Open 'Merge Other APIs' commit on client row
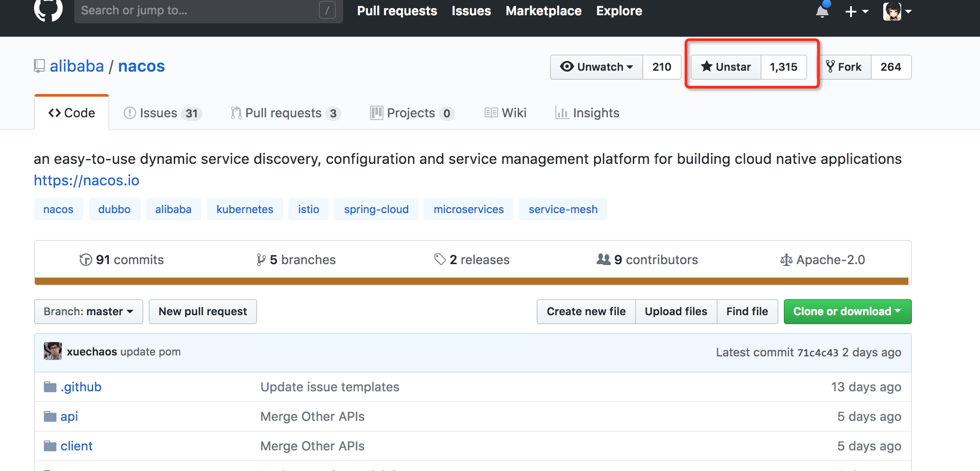 pyautogui.click(x=312, y=446)
